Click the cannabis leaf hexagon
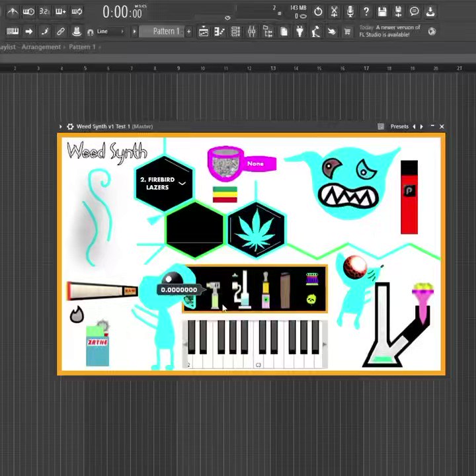The width and height of the screenshot is (476, 476). [257, 230]
